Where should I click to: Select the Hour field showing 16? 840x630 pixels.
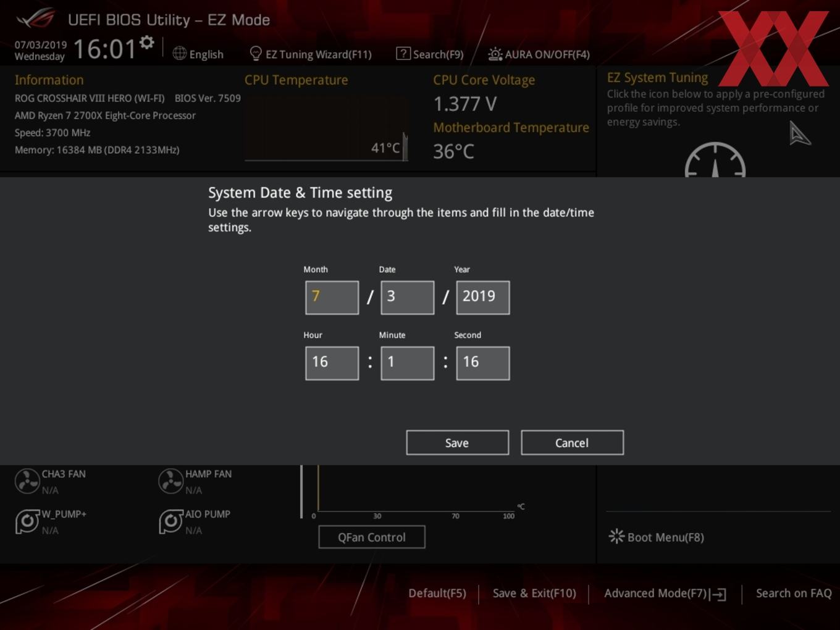tap(332, 363)
